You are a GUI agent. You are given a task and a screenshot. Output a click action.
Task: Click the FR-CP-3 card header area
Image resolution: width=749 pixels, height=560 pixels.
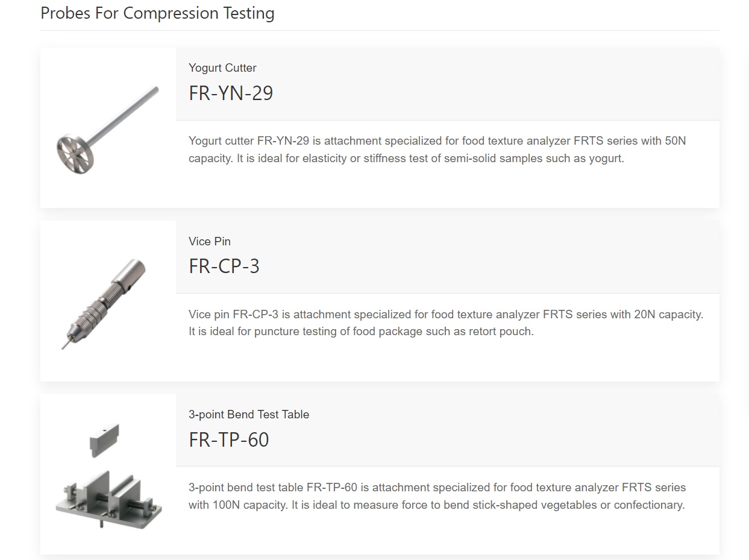(448, 257)
